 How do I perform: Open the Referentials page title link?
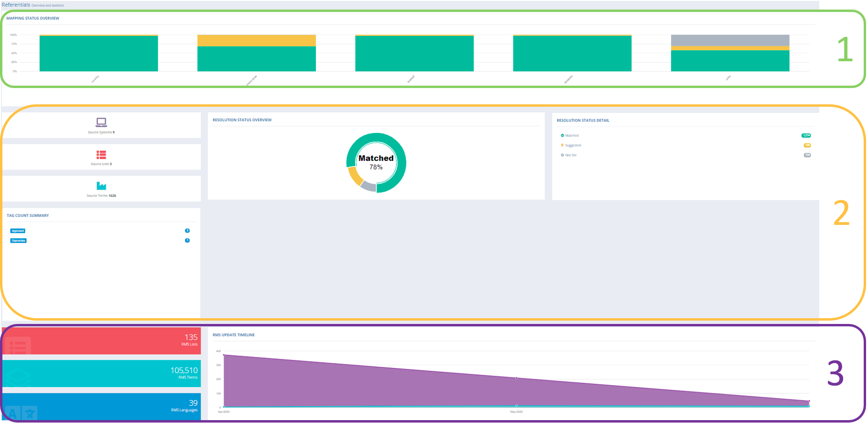[16, 5]
